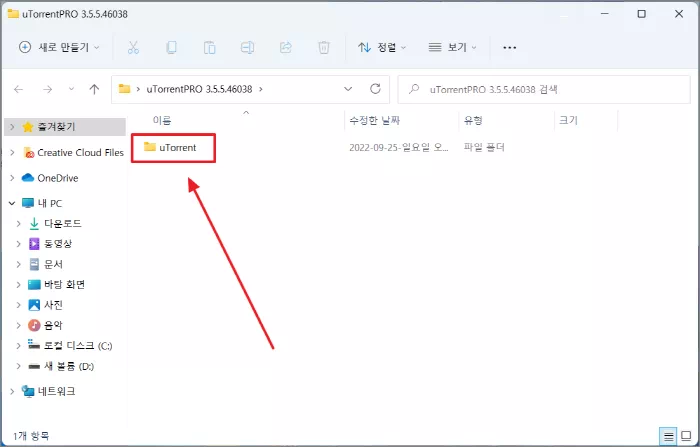Screen dimensions: 700x447
Task: Switch to details view icon in status bar
Action: pos(668,436)
